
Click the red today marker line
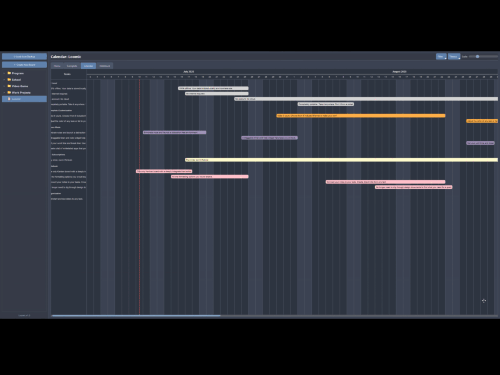click(139, 197)
